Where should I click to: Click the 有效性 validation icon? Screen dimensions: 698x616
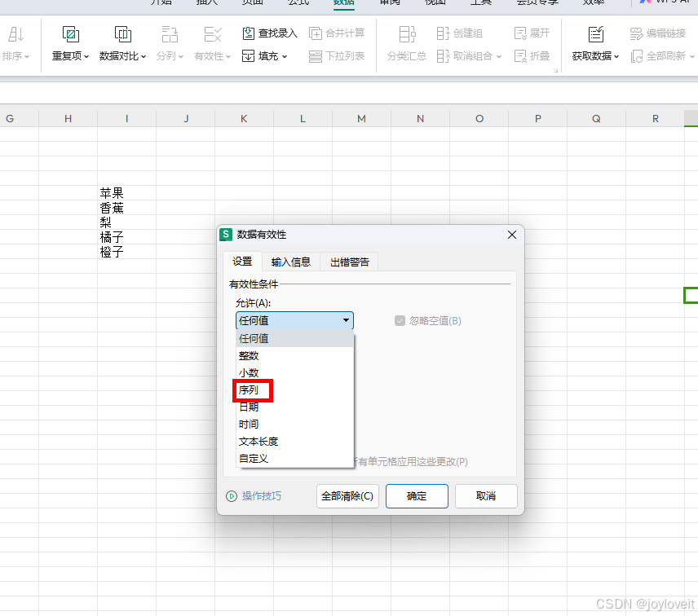(213, 34)
